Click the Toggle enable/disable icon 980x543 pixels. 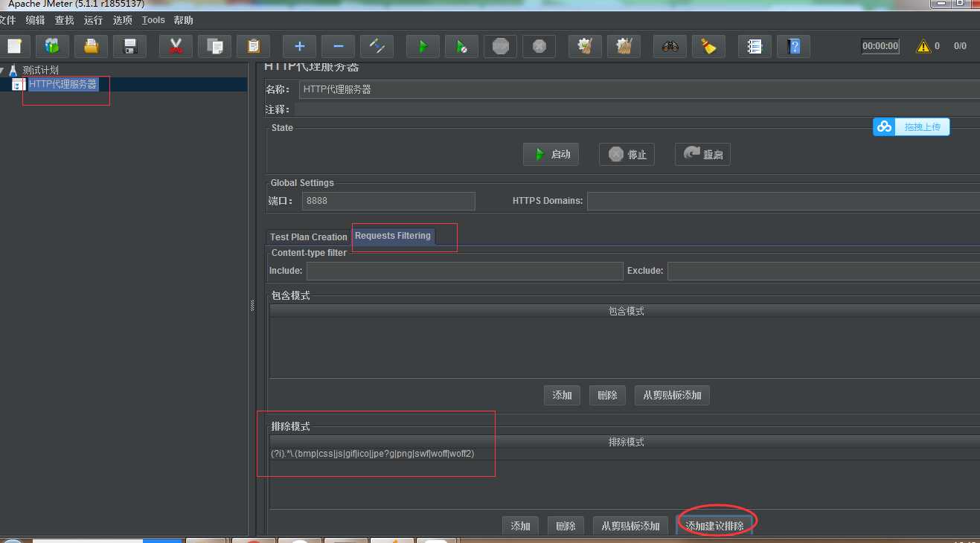(377, 46)
